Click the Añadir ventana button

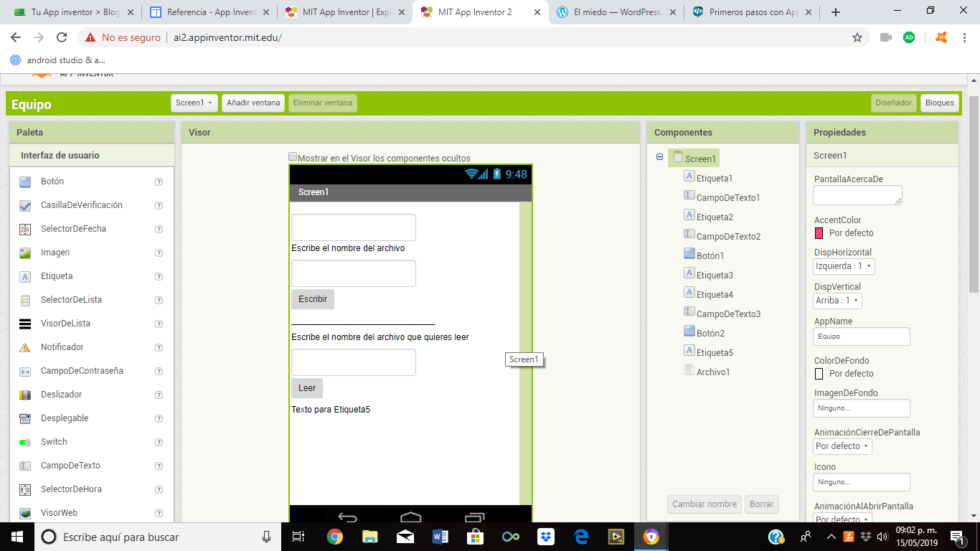(x=253, y=103)
